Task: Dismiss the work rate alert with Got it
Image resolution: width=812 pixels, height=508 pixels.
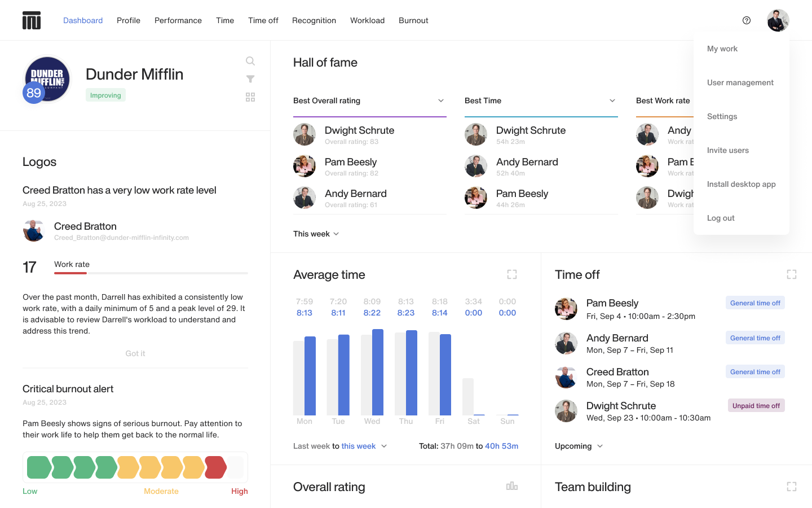Action: [135, 353]
